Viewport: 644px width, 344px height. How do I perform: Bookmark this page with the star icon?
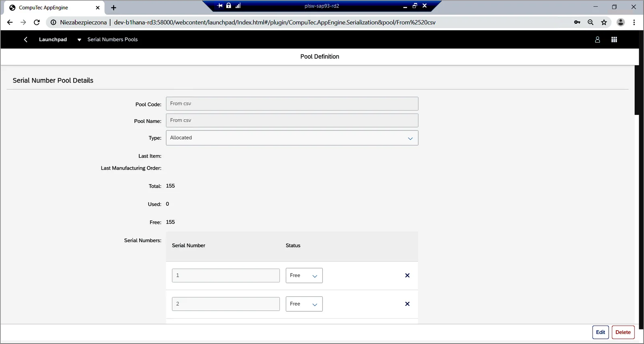[x=604, y=23]
